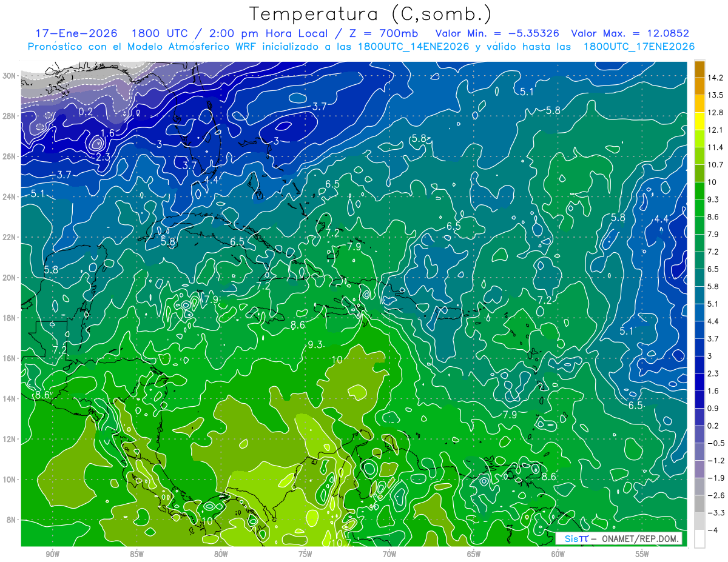This screenshot has width=728, height=562.
Task: Click the 0.2 contour label on the map
Action: (86, 112)
